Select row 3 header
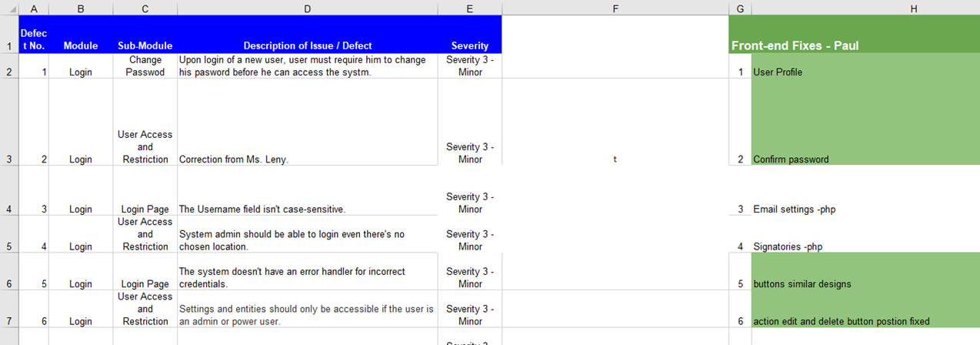 [x=8, y=122]
